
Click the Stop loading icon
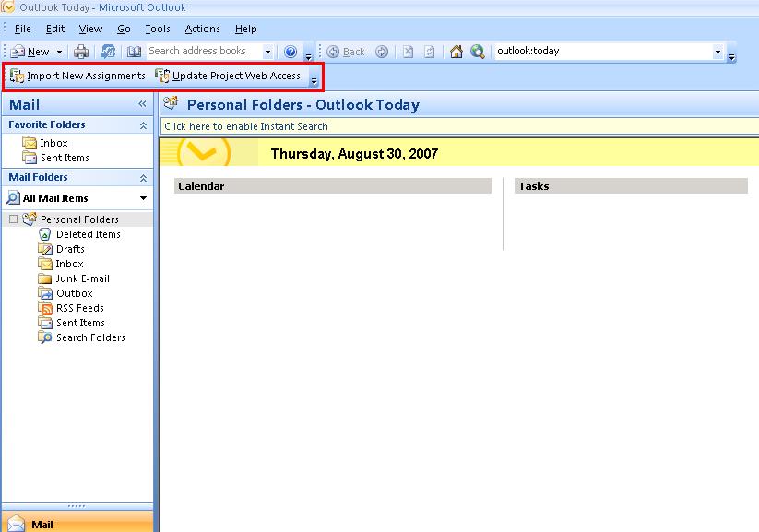(408, 52)
